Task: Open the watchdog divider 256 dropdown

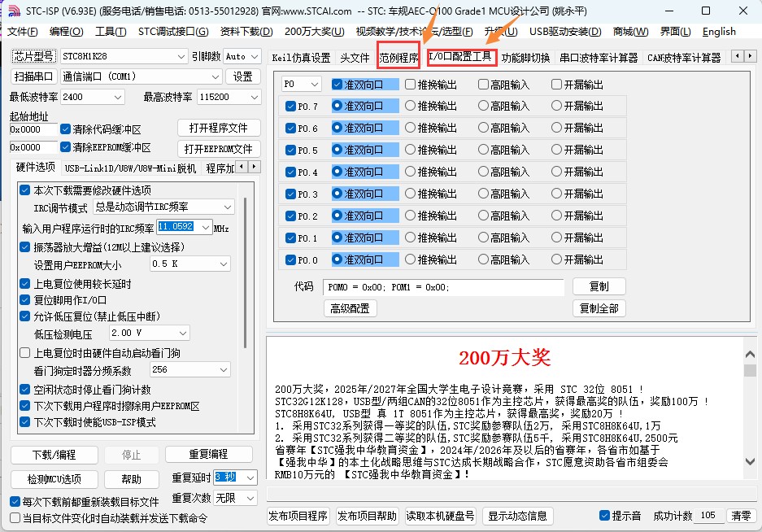Action: click(224, 369)
